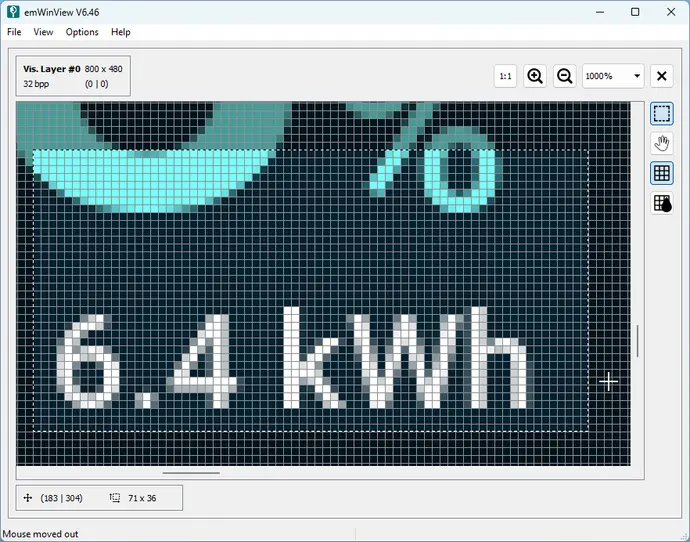Open the Options menu
690x542 pixels.
[82, 32]
